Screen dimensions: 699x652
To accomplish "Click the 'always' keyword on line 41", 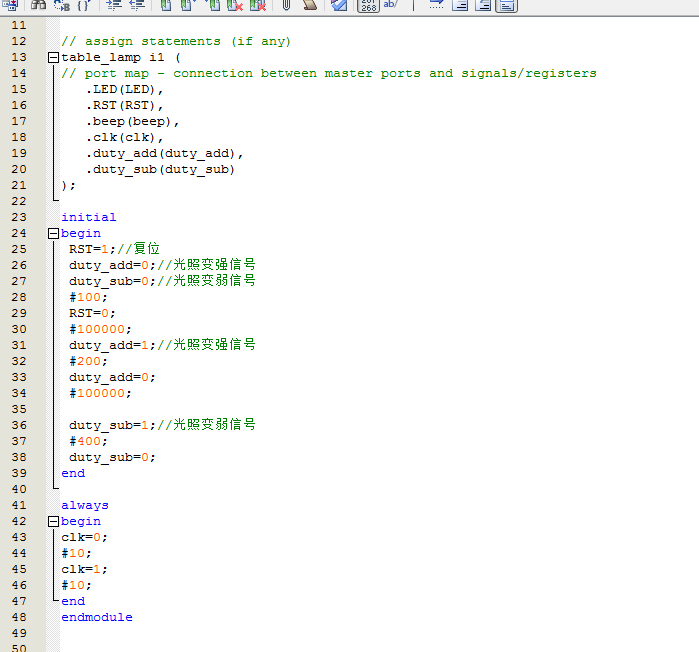I will point(85,505).
